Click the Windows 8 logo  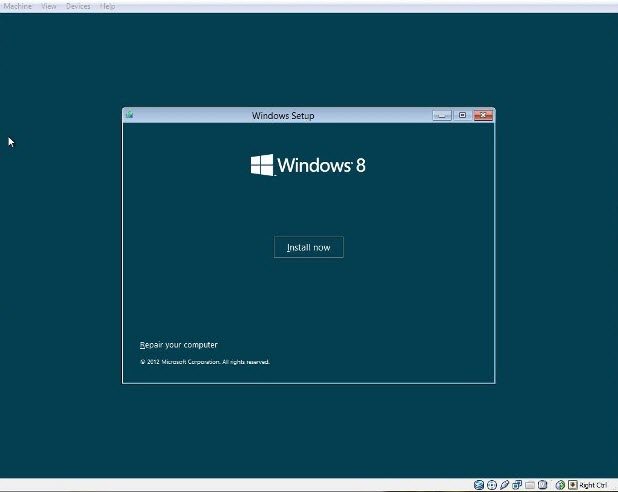308,165
